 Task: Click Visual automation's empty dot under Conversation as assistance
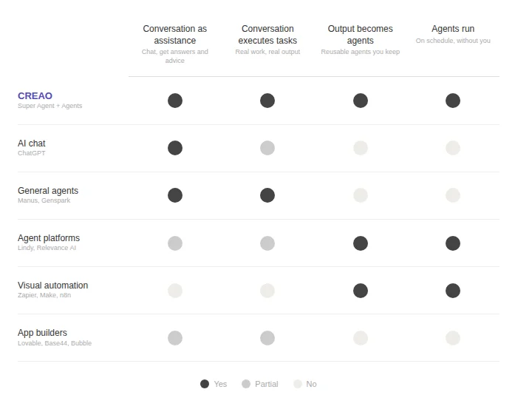(175, 291)
